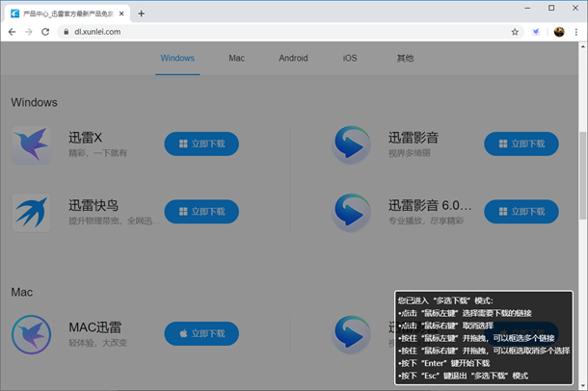This screenshot has width=588, height=391.
Task: Download 迅雷快鸟 with 立即下载 button
Action: click(x=201, y=211)
